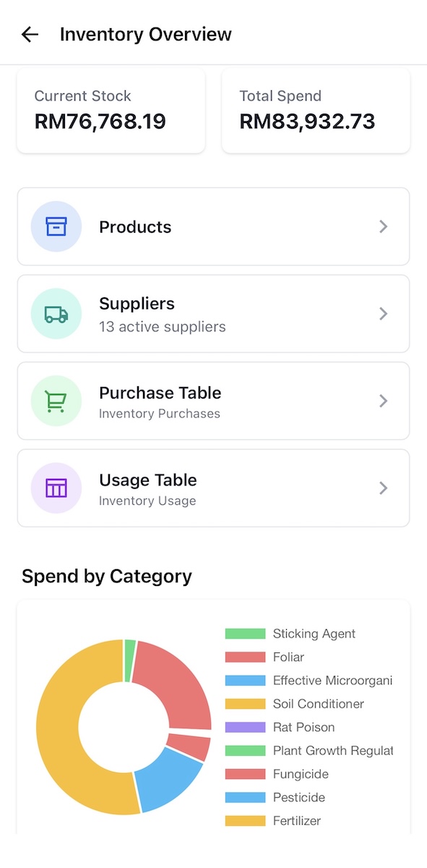Click the Foliar legend entry

pyautogui.click(x=288, y=657)
